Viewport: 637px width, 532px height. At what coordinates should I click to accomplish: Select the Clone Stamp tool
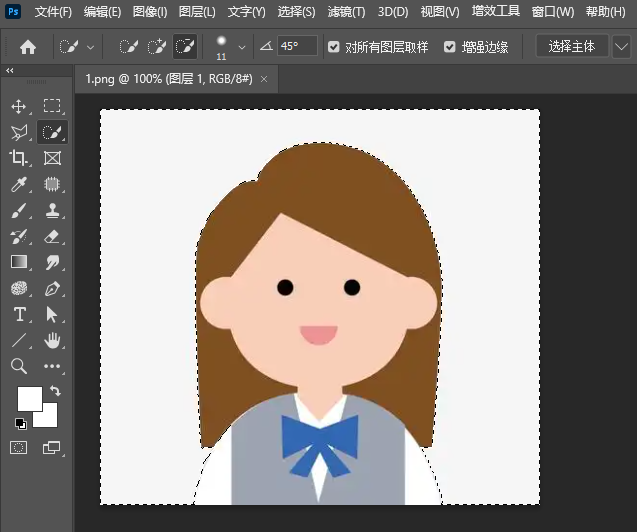(52, 210)
